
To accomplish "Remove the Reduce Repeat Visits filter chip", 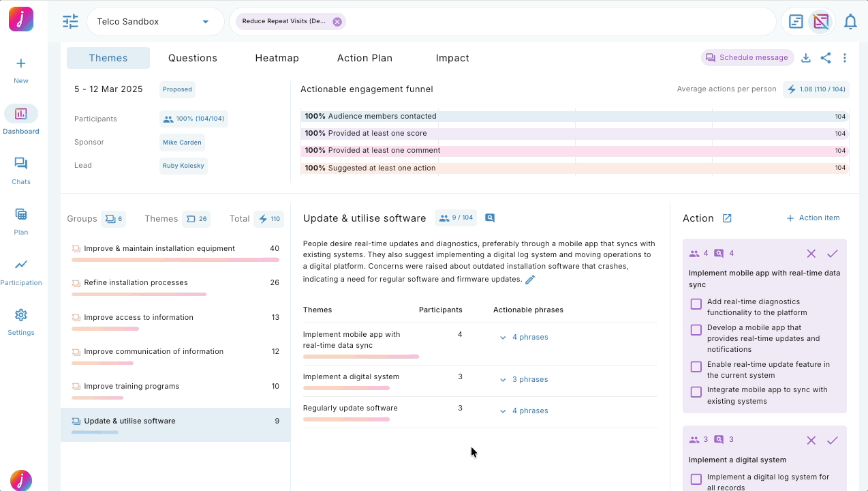I will [337, 22].
